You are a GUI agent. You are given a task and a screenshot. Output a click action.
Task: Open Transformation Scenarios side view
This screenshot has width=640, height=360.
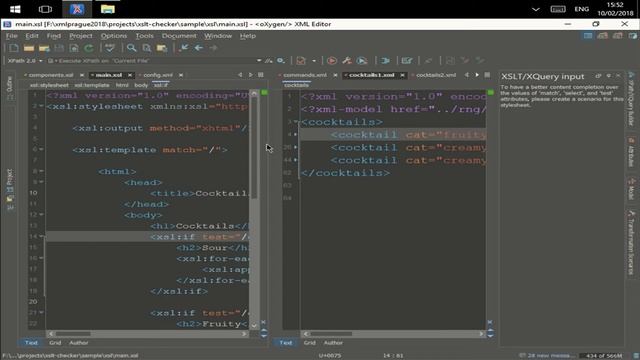(631, 242)
